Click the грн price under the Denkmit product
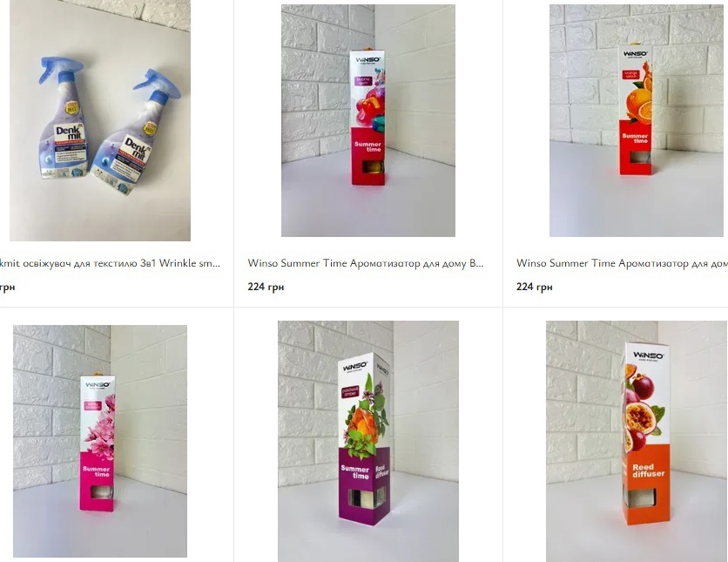This screenshot has height=562, width=728. point(8,287)
